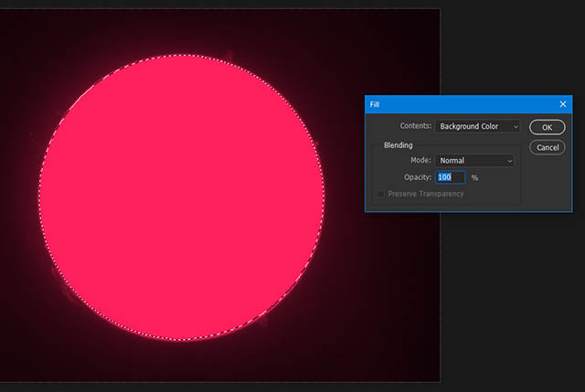Image resolution: width=585 pixels, height=392 pixels.
Task: Click the Mode label under Blending
Action: point(420,161)
